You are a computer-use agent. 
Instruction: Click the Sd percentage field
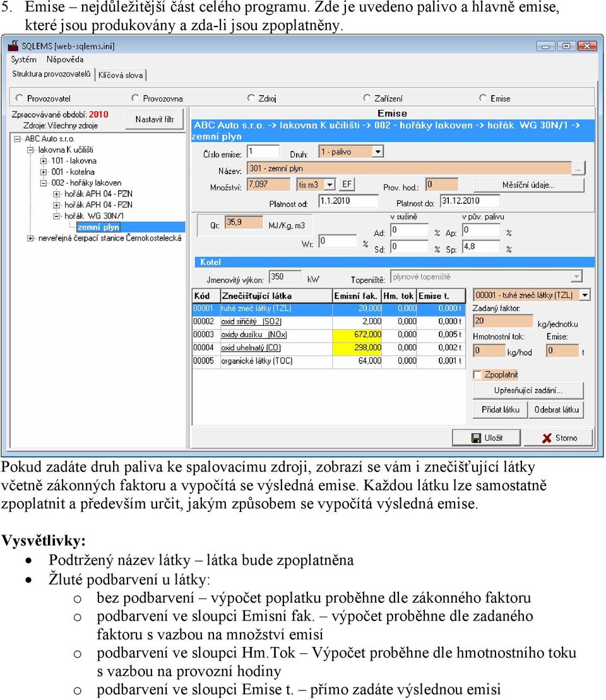click(410, 246)
